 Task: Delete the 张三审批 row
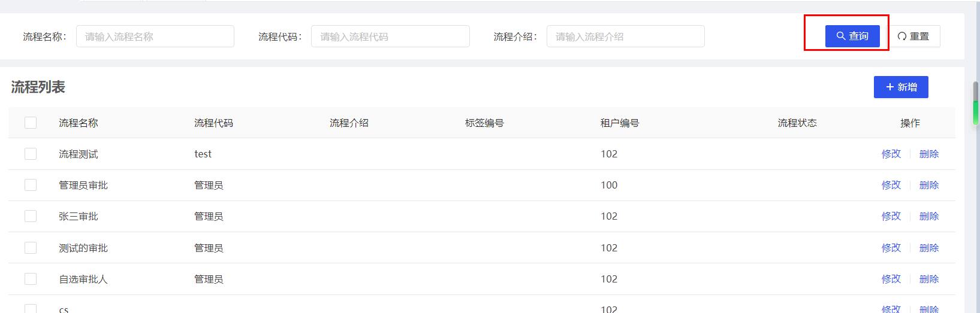click(929, 216)
